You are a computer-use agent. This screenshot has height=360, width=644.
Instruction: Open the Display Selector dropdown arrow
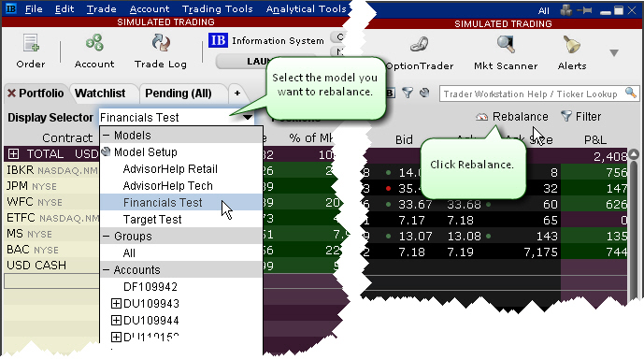point(247,118)
